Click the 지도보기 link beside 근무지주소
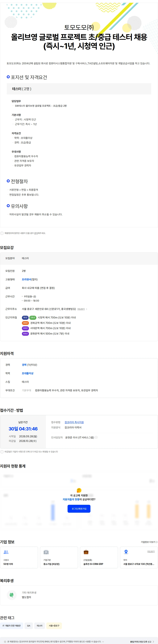158x644 pixels. point(81,309)
